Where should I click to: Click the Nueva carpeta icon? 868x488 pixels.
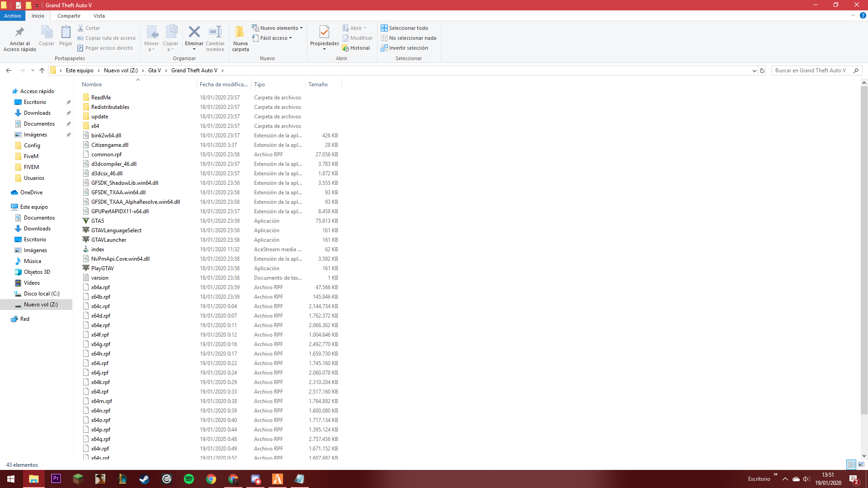(240, 32)
